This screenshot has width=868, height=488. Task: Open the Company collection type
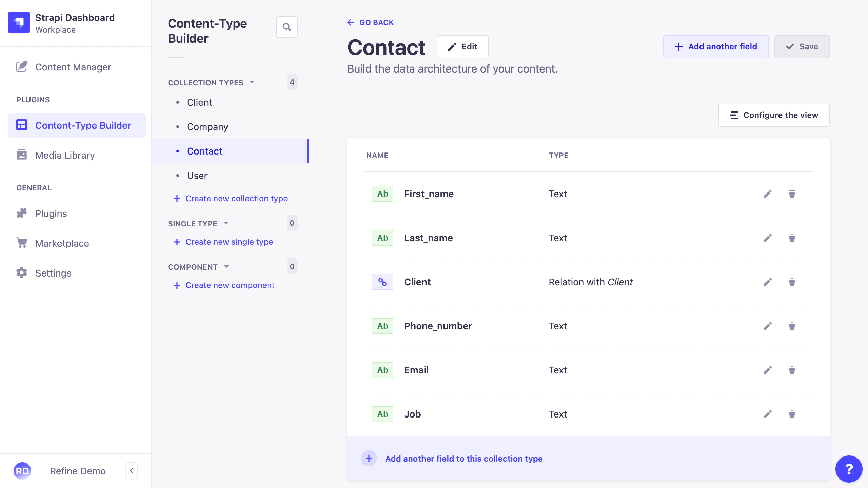(x=207, y=127)
